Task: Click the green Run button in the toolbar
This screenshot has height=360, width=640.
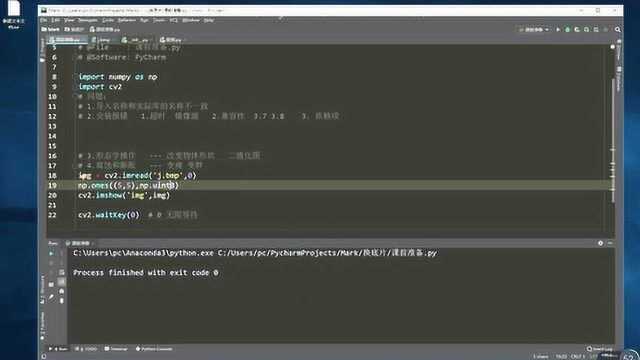Action: 558,29
